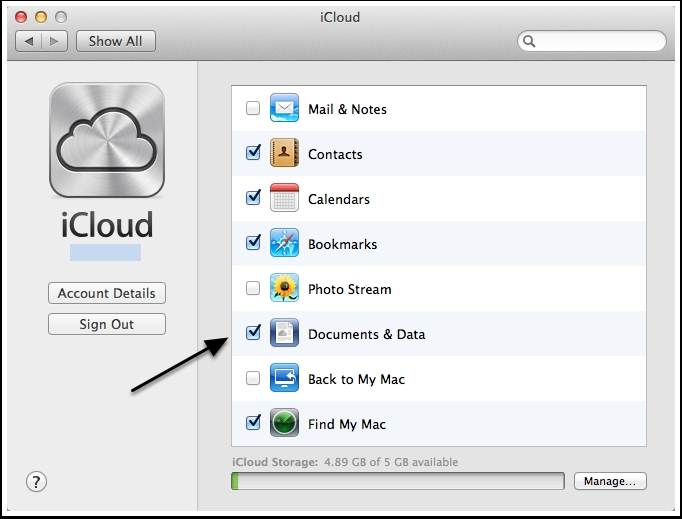The image size is (682, 519).
Task: Click the Back to My Mac icon
Action: pyautogui.click(x=284, y=378)
